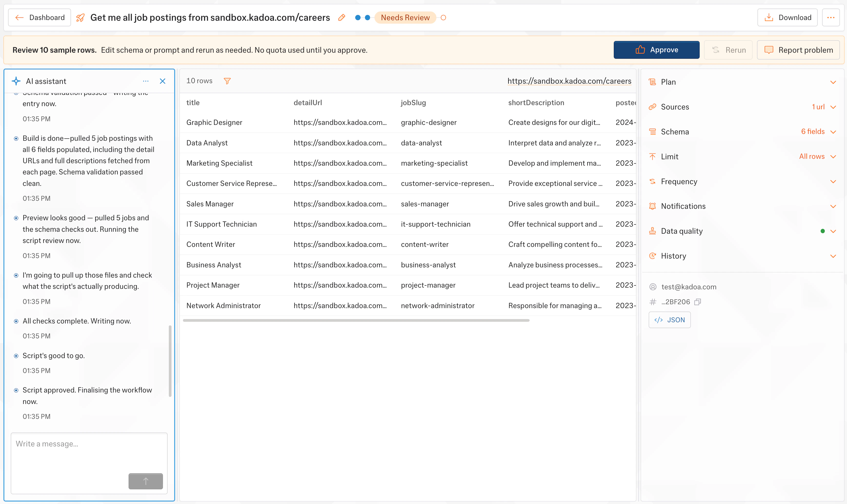847x504 pixels.
Task: Click the table horizontal scrollbar
Action: (356, 320)
